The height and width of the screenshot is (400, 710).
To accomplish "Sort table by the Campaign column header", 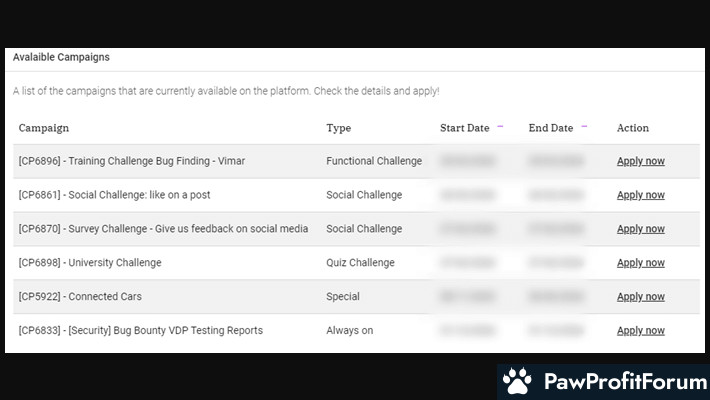I will pyautogui.click(x=44, y=128).
